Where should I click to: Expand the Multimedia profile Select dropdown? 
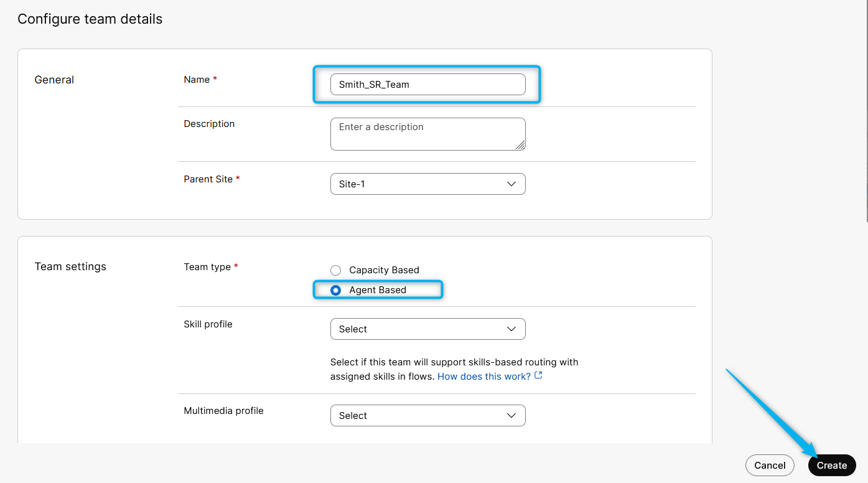click(x=427, y=416)
